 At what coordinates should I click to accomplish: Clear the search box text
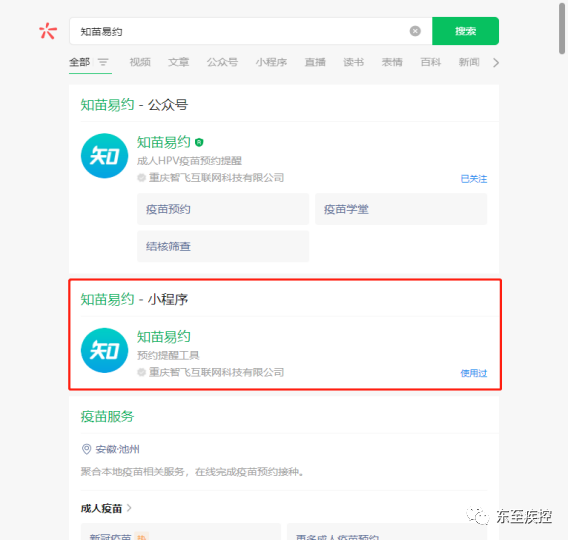coord(415,31)
